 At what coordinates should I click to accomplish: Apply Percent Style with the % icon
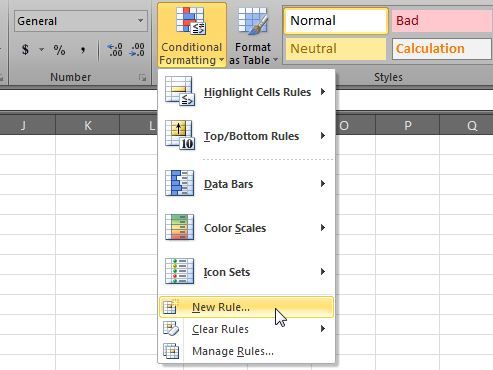(x=59, y=50)
